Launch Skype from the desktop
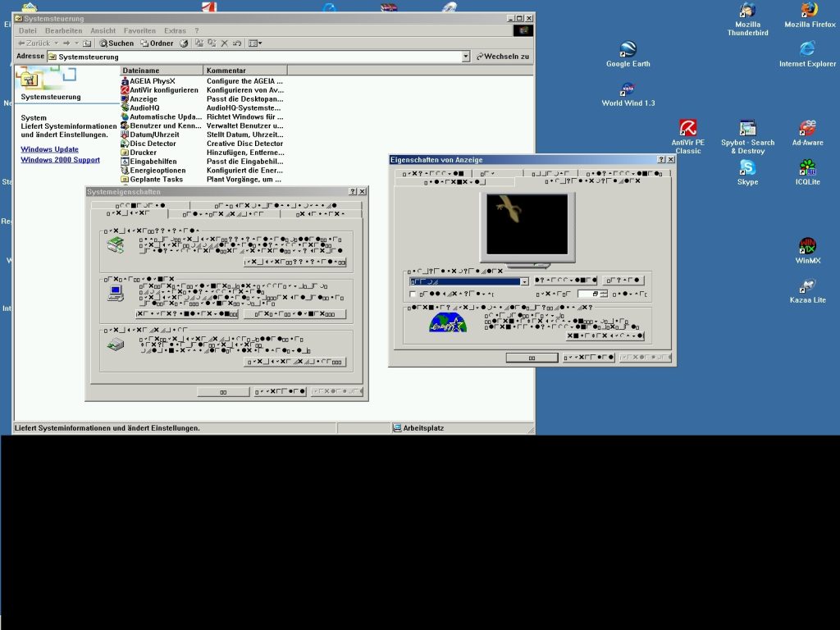 pos(747,172)
